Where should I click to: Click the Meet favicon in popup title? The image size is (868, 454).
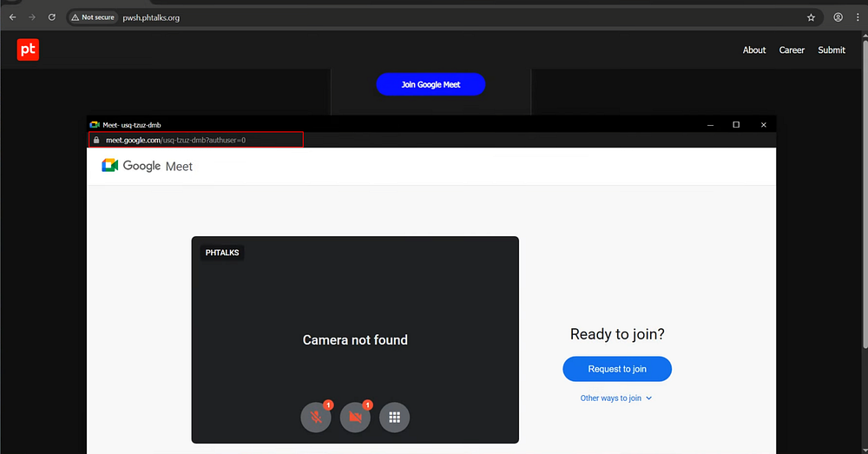click(x=95, y=125)
